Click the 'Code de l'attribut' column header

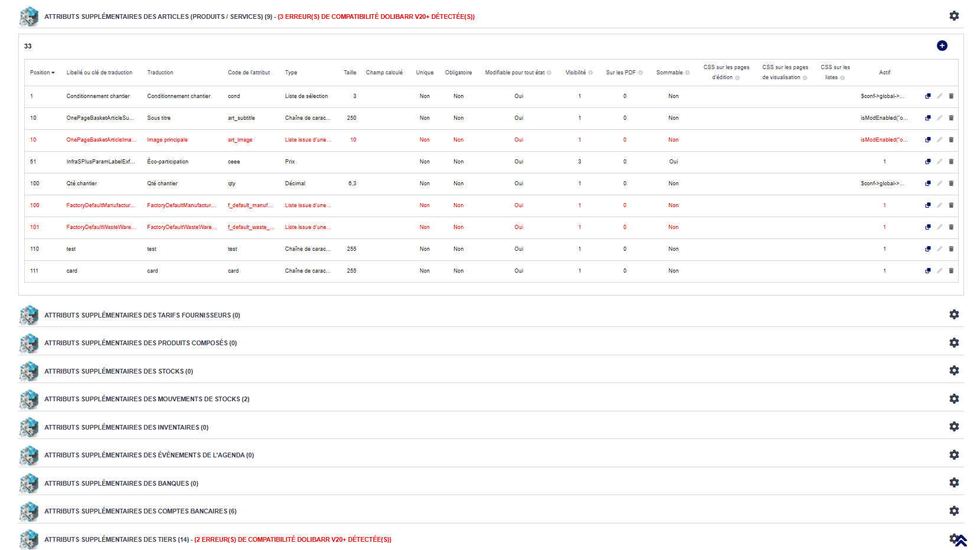(249, 73)
